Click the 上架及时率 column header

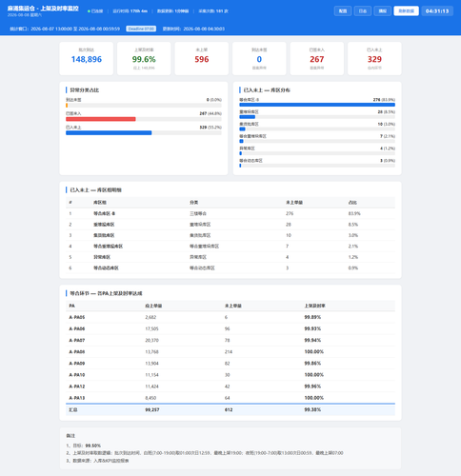[314, 306]
